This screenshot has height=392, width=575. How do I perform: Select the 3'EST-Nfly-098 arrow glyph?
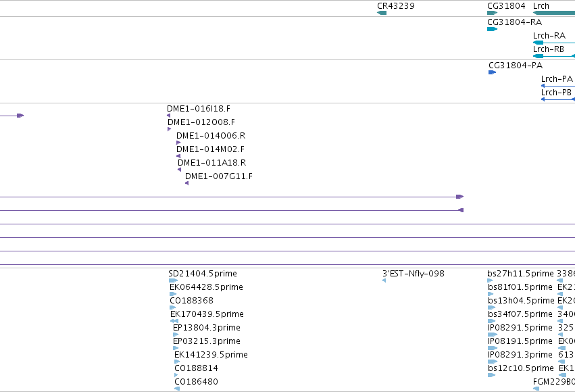click(x=384, y=280)
